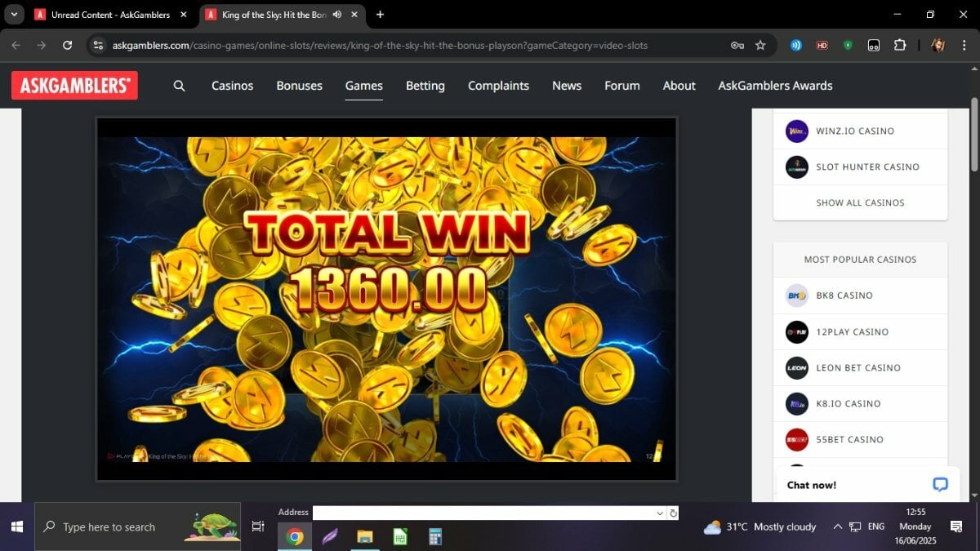Viewport: 980px width, 551px height.
Task: View site information icon in address bar
Action: click(98, 45)
